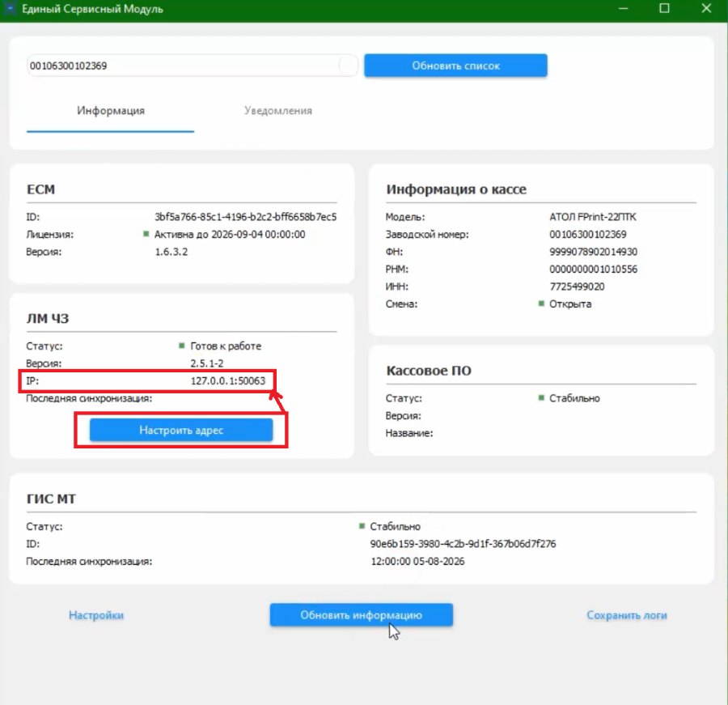The image size is (728, 705).
Task: Click the Единый Сервисный Модуль window title
Action: coord(92,9)
